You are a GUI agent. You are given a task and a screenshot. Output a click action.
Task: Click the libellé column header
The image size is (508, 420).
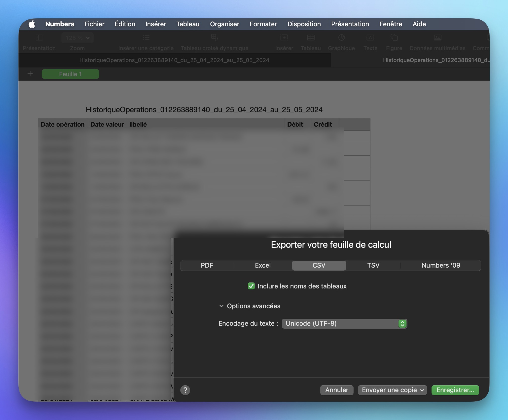(x=206, y=124)
